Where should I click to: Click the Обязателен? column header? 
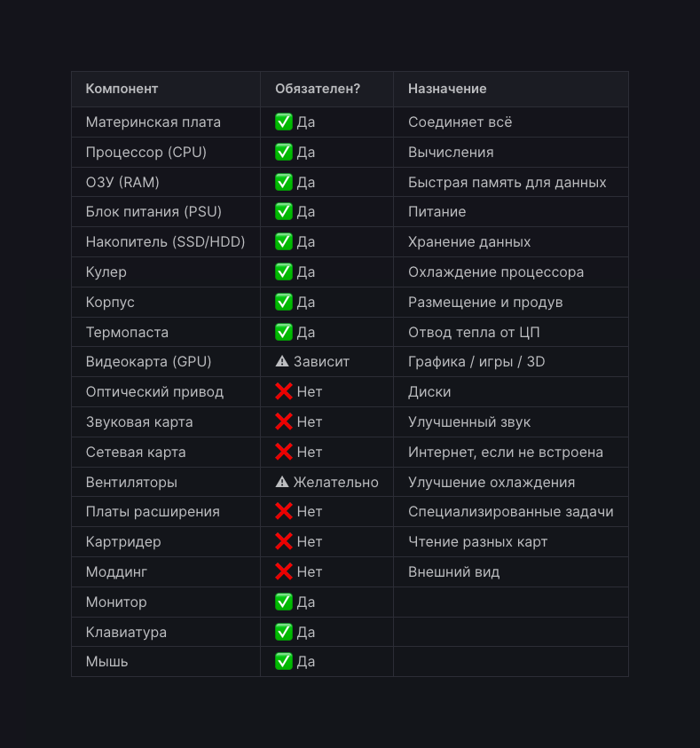coord(318,89)
